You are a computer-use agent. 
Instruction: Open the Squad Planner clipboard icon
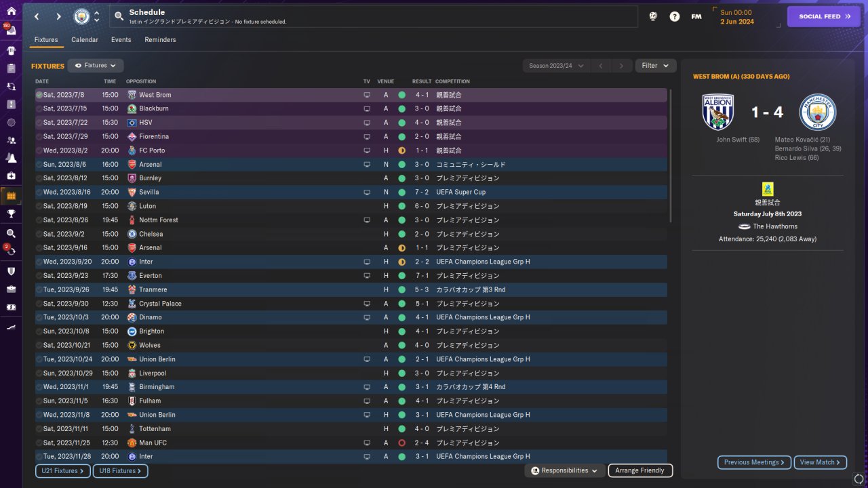click(11, 68)
